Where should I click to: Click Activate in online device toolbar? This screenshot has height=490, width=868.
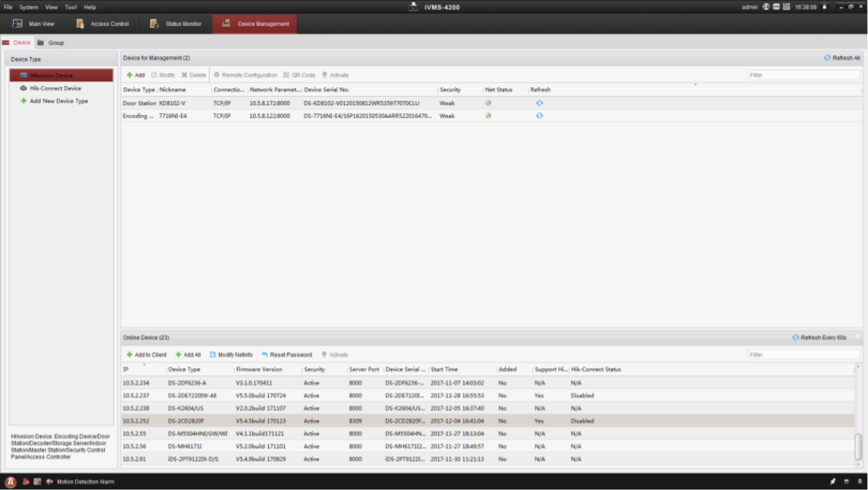pyautogui.click(x=335, y=355)
